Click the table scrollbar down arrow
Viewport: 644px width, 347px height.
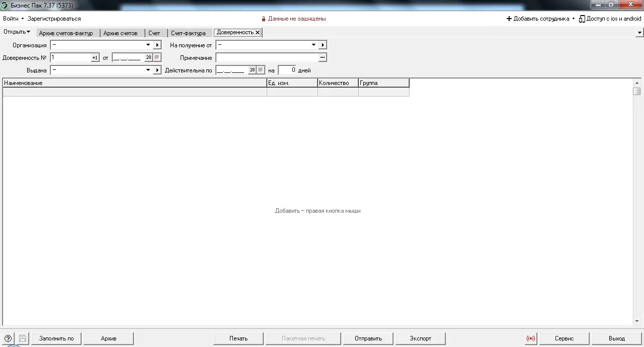click(x=637, y=321)
